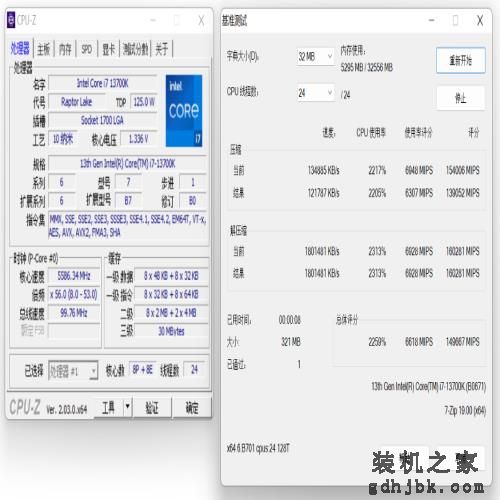Switch to the 显卡 tab
The height and width of the screenshot is (500, 500).
click(109, 49)
